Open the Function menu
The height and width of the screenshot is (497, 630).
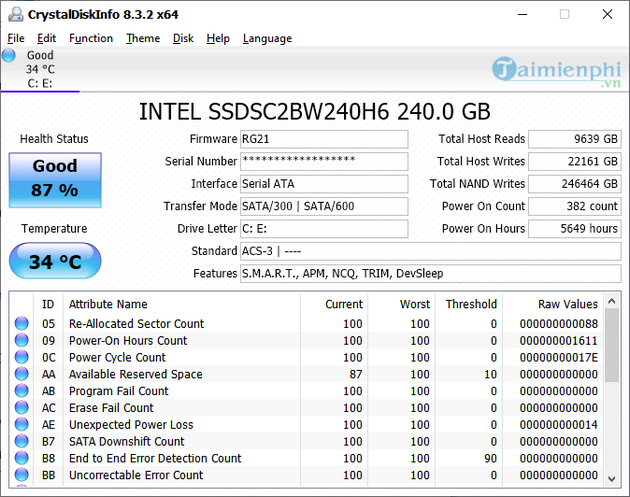tap(91, 38)
